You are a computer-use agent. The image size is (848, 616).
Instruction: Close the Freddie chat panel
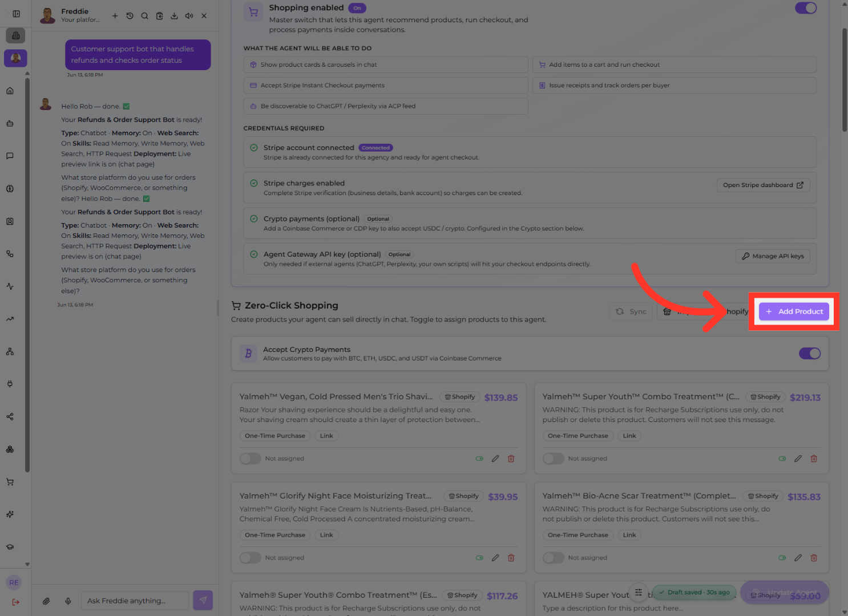(x=204, y=16)
